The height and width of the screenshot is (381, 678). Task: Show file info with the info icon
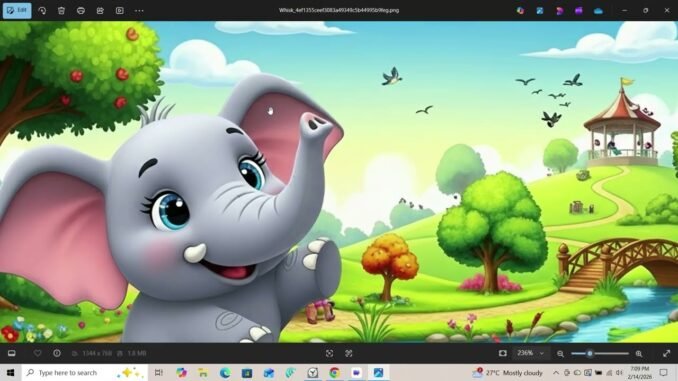point(57,353)
